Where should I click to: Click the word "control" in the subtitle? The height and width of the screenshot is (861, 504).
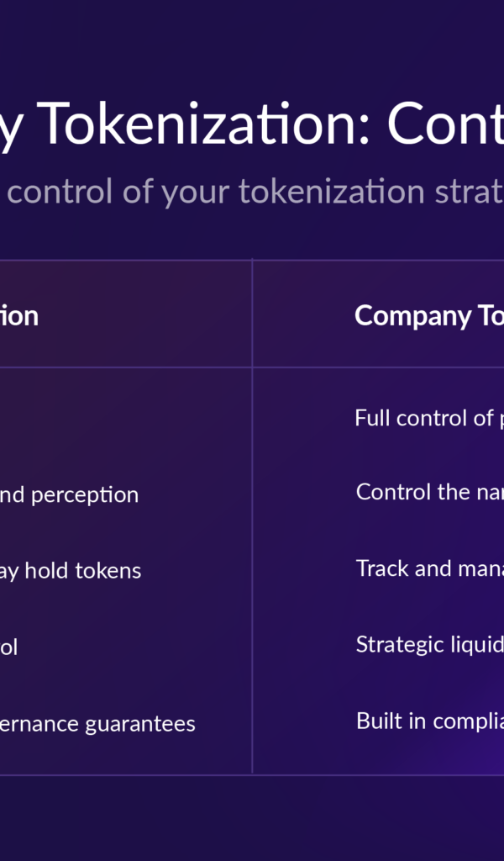(59, 192)
